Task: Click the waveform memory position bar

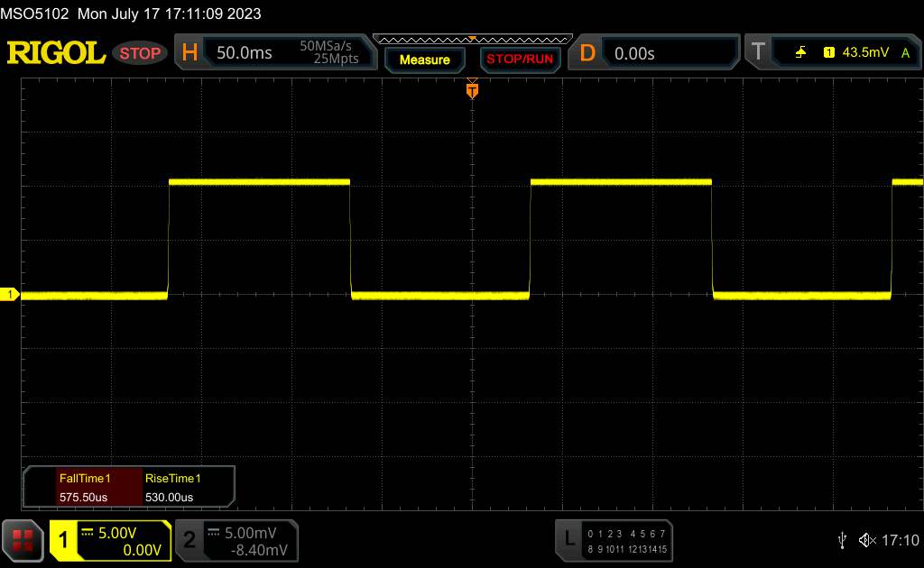Action: [471, 39]
